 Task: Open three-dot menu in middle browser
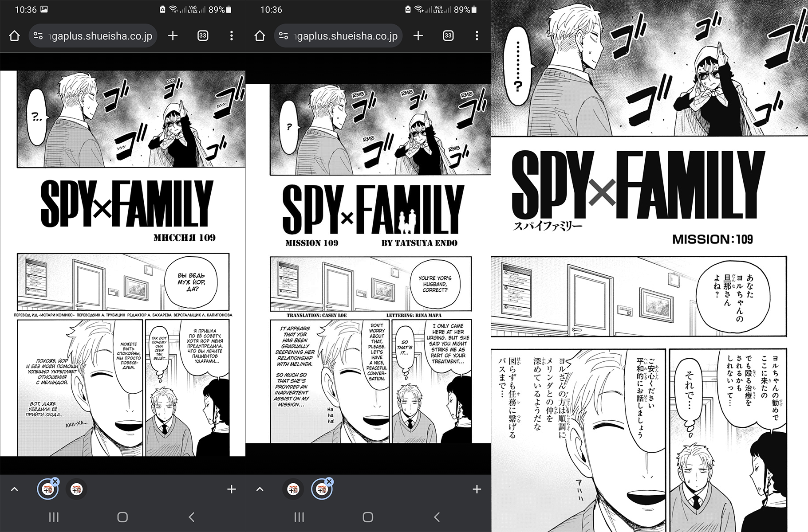point(477,36)
